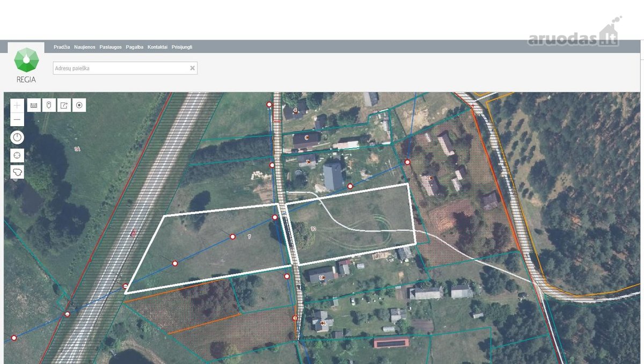
Task: Open the share/export map tool
Action: [64, 105]
